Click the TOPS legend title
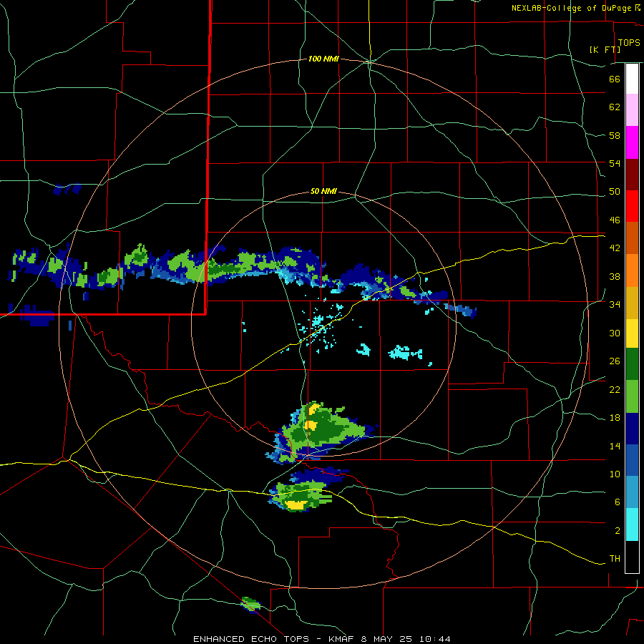 629,42
